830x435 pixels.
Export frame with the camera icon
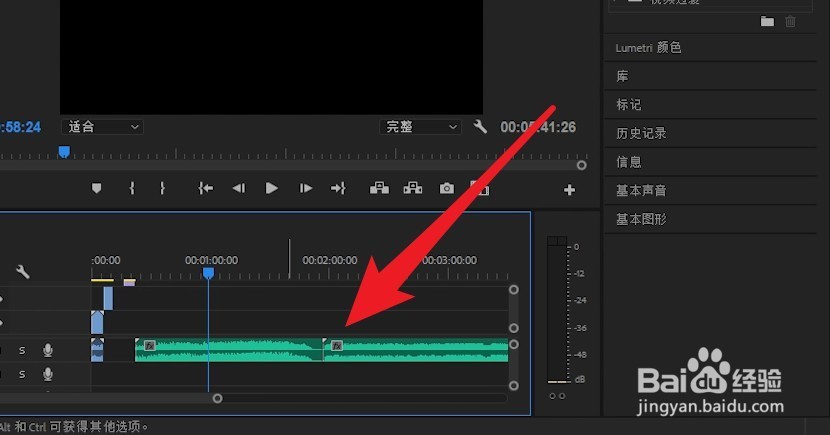pos(447,188)
